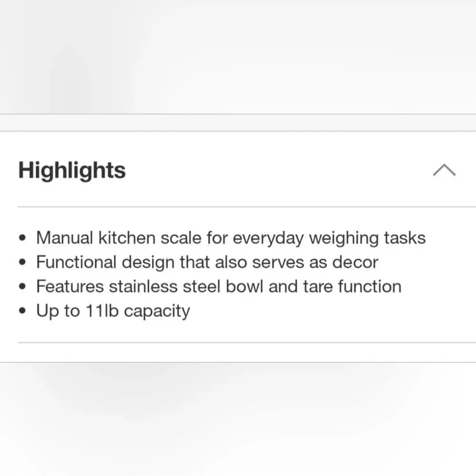Screen dimensions: 476x476
Task: Click the divider line under Highlights heading
Action: pos(247,207)
